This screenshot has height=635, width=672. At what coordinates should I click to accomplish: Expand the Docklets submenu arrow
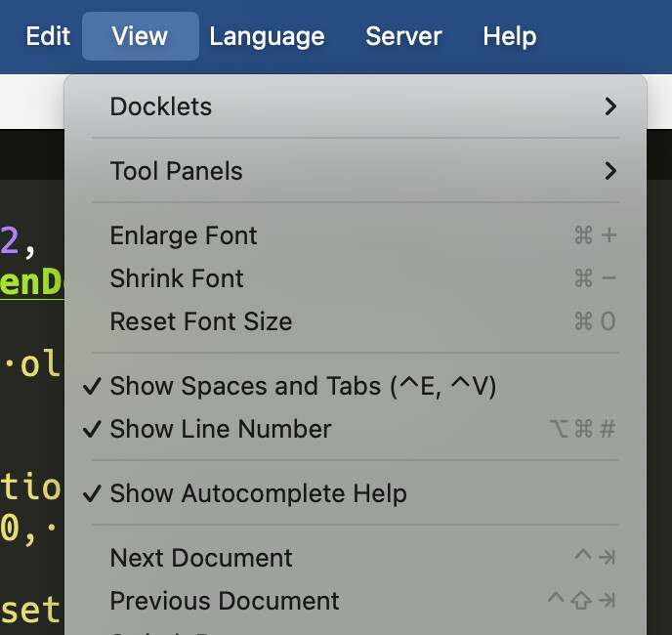pos(610,106)
